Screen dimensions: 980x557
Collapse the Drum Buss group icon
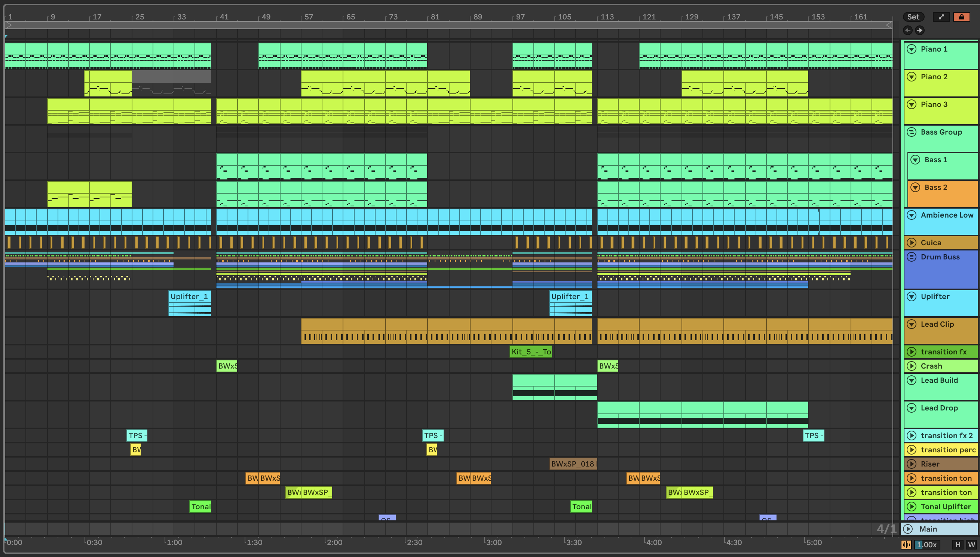(912, 257)
